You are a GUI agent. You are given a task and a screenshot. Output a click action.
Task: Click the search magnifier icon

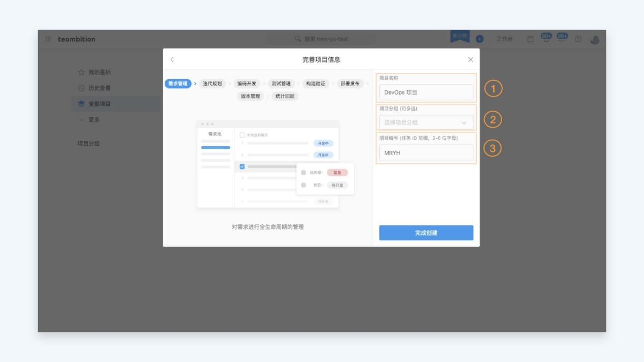point(298,39)
